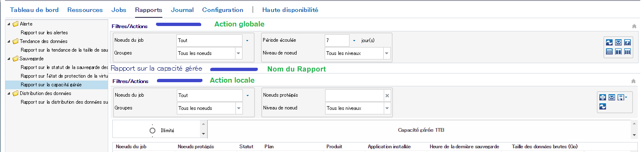
Task: Sort by the Application installée column header
Action: click(x=389, y=147)
